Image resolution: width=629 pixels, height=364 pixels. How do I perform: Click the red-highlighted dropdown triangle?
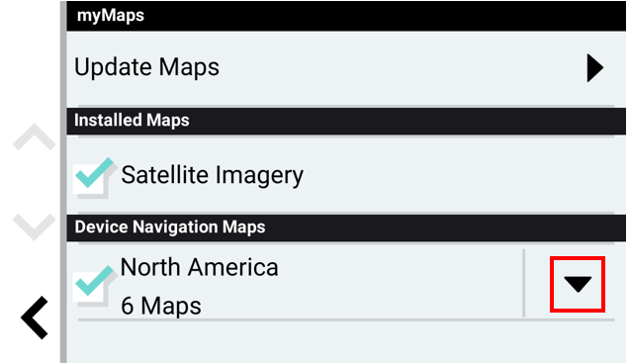point(578,284)
